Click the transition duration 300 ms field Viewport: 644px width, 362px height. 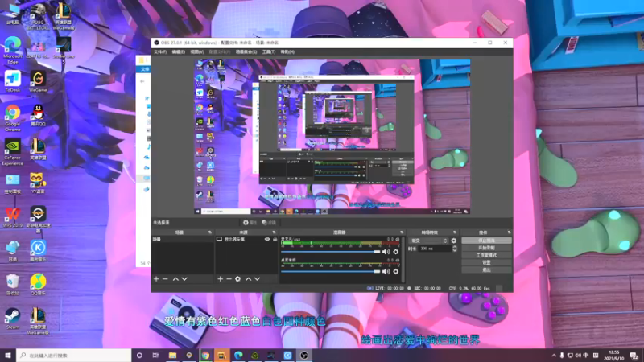(435, 249)
